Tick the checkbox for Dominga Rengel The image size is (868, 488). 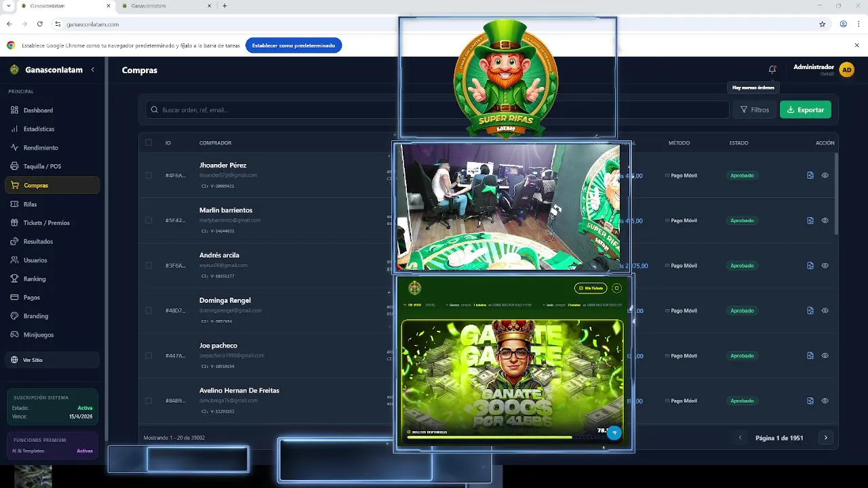click(x=149, y=310)
